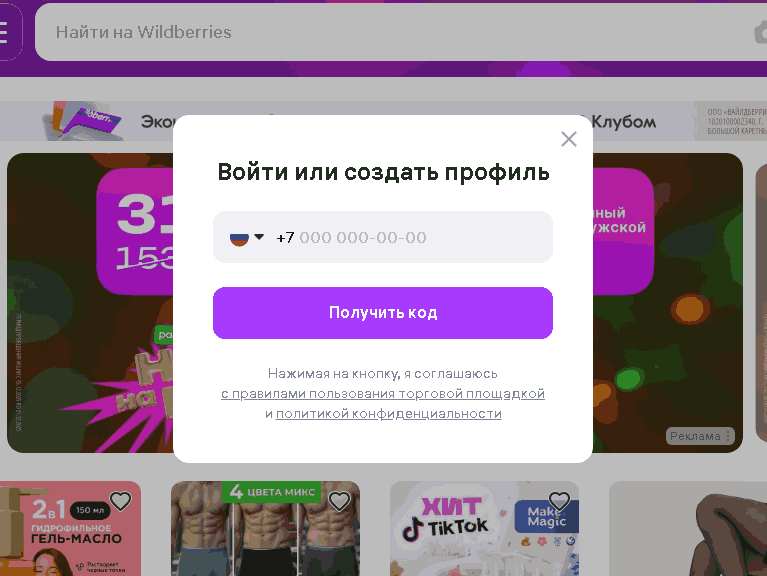This screenshot has height=576, width=767.
Task: Open политика конфиденциальности link
Action: (x=388, y=414)
